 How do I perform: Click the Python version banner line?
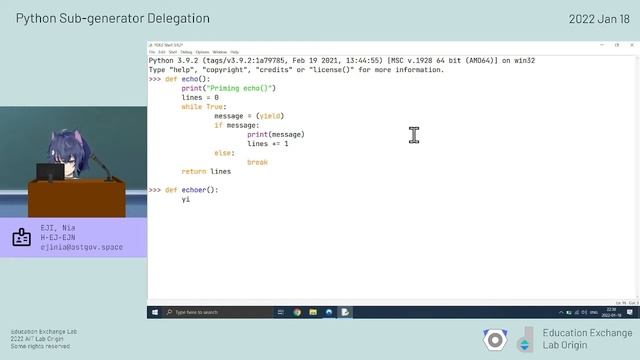click(342, 60)
